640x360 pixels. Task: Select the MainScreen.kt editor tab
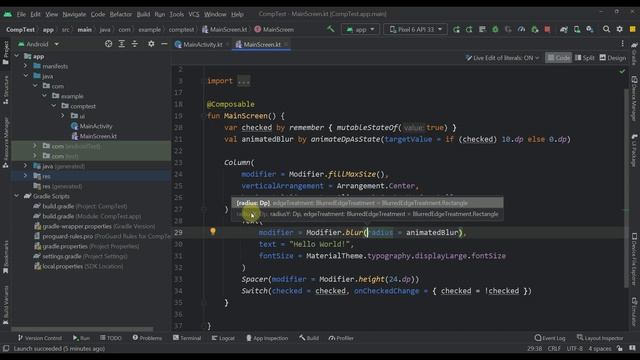click(x=262, y=44)
